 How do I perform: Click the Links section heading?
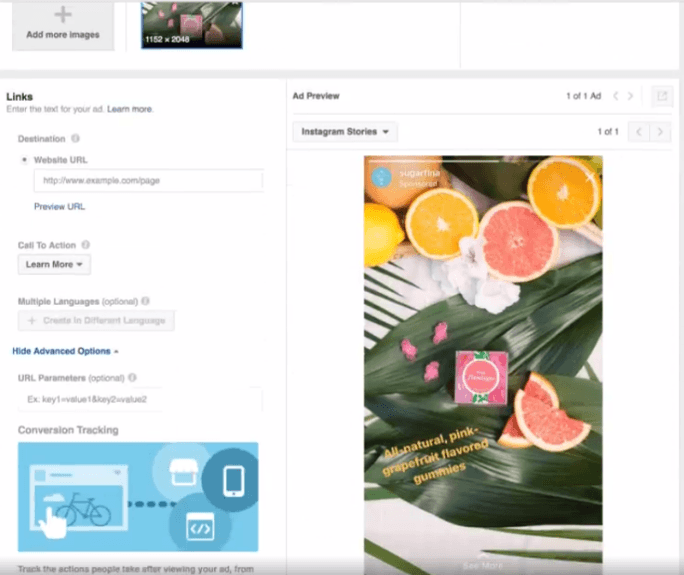tap(20, 97)
